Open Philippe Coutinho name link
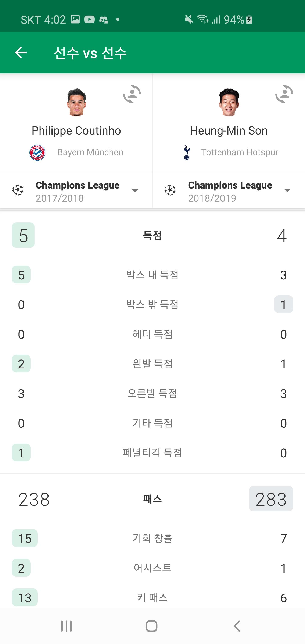Screen dimensions: 305x644 [76, 131]
